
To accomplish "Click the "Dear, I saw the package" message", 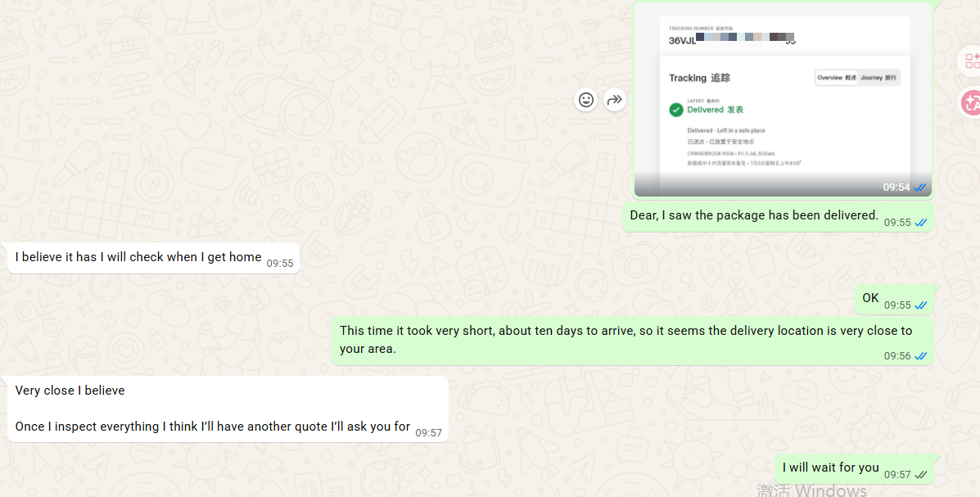I will click(778, 216).
